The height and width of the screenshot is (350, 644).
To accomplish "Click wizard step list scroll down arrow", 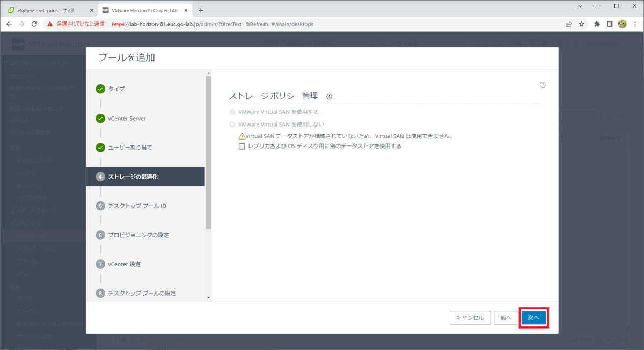I will (x=208, y=297).
